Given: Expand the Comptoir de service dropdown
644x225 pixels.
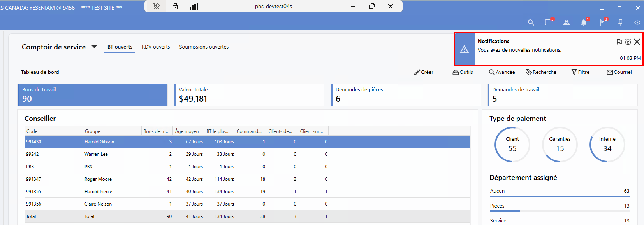Looking at the screenshot, I should [x=94, y=47].
